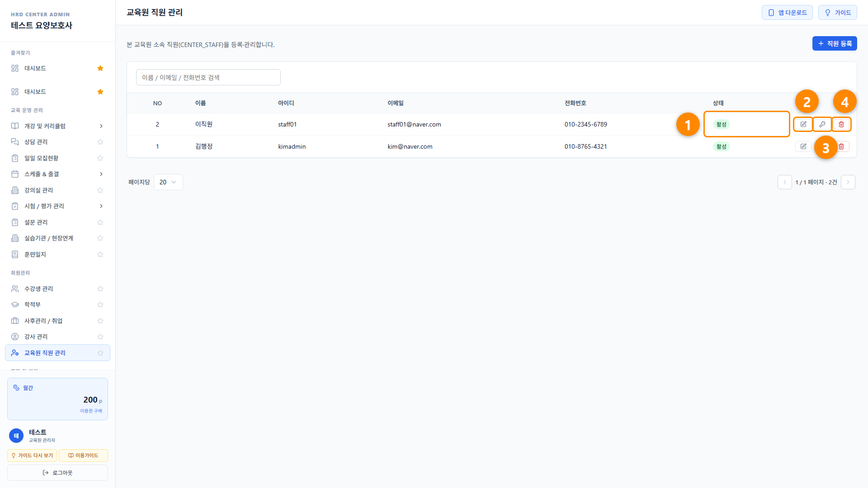The width and height of the screenshot is (868, 488).
Task: Unfavorite the first 대시보드 orange star
Action: coord(100,68)
